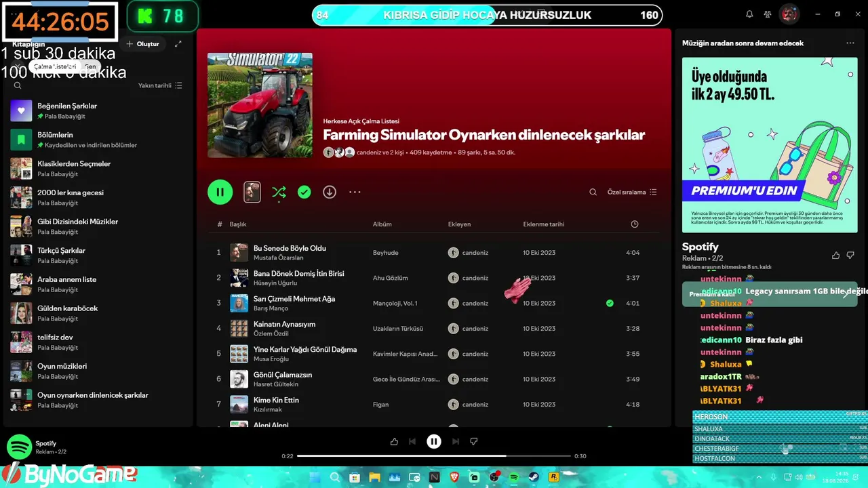The width and height of the screenshot is (868, 488).
Task: Open the friends activity icon
Action: (x=768, y=14)
